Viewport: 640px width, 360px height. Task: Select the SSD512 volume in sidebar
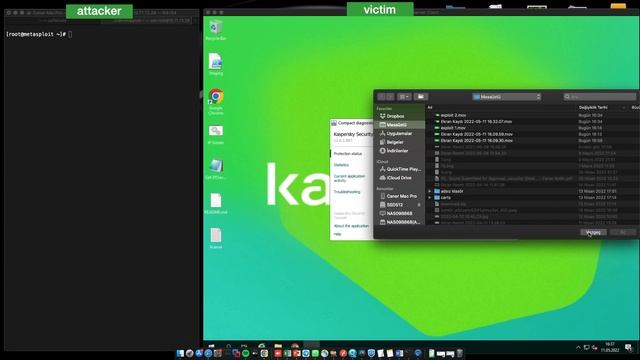tap(394, 205)
